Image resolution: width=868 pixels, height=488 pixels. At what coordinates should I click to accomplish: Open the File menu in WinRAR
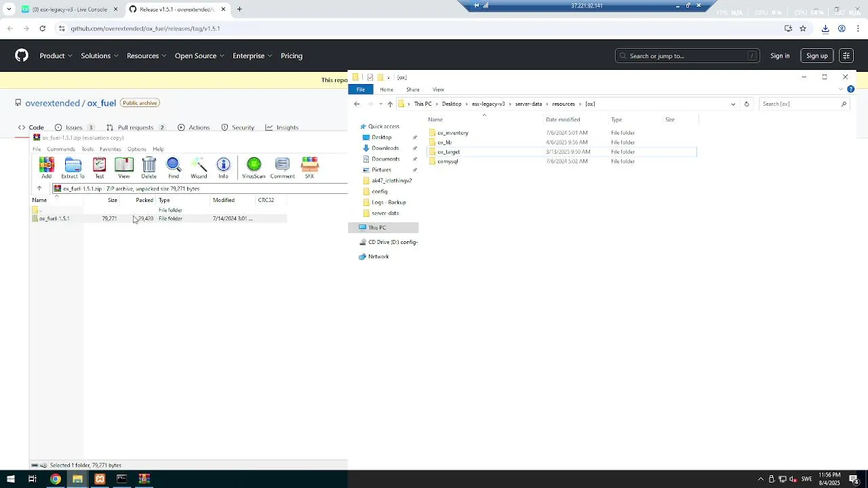(37, 149)
